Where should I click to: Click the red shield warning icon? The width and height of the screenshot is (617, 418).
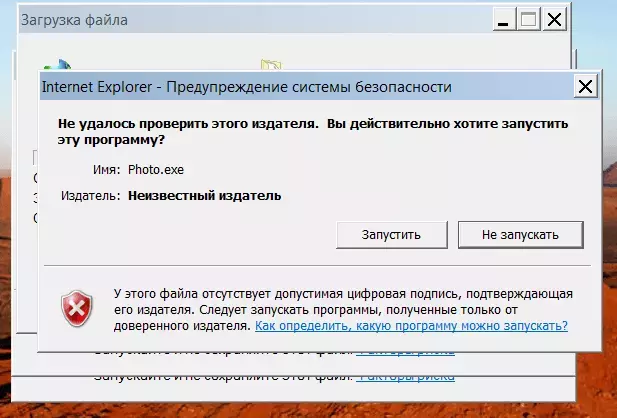tap(77, 309)
